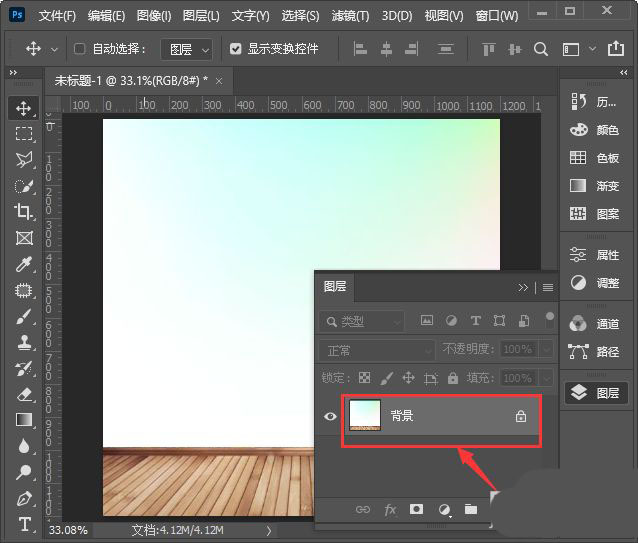Open the Paths (路径) panel
Viewport: 638px width, 543px height.
(594, 351)
